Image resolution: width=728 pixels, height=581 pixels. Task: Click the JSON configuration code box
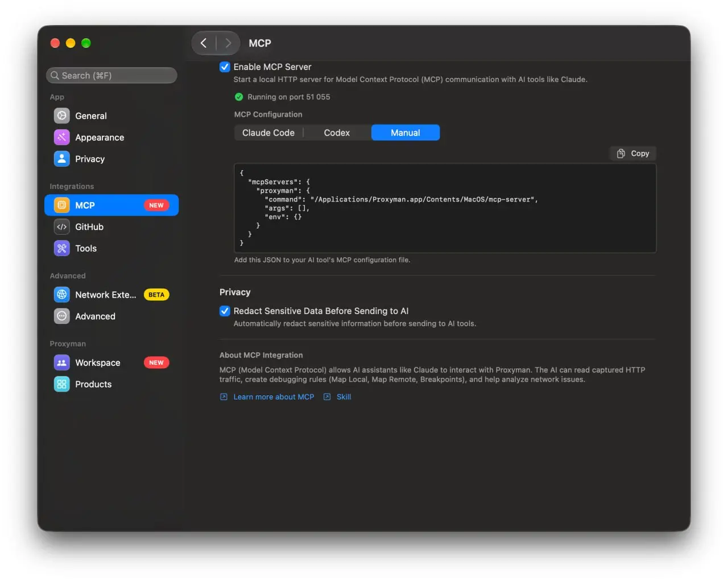tap(445, 208)
